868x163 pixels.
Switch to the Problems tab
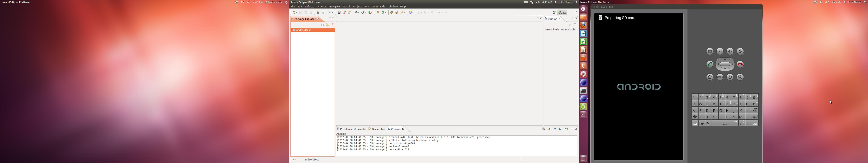(x=344, y=129)
